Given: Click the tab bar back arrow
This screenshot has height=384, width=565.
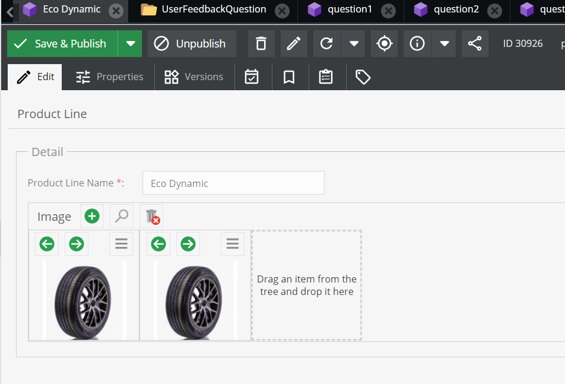Looking at the screenshot, I should click(10, 12).
